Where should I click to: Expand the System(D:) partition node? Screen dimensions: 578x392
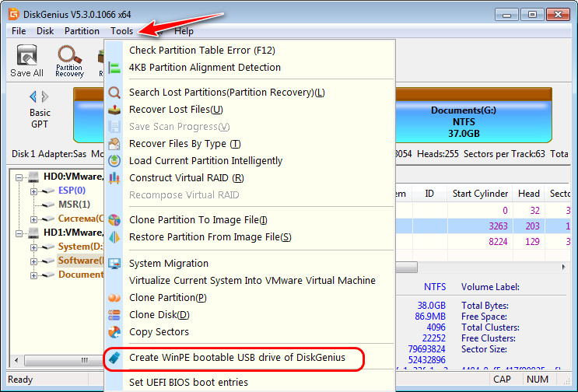pyautogui.click(x=33, y=247)
